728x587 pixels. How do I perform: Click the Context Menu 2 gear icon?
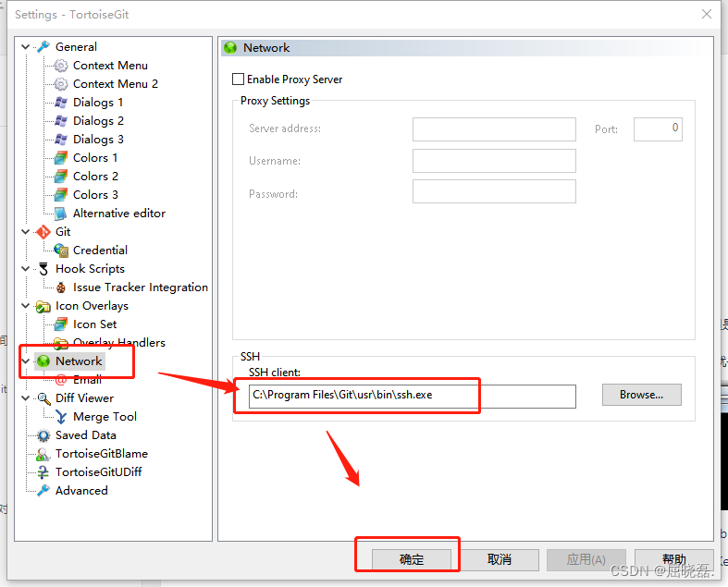(x=61, y=84)
